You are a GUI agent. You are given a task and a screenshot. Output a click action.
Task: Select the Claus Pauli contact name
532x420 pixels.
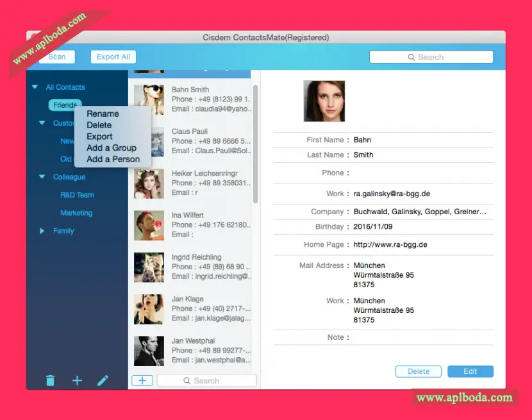click(x=190, y=131)
